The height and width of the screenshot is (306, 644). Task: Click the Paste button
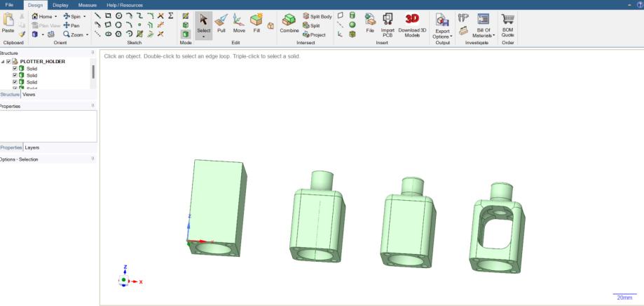[x=8, y=23]
